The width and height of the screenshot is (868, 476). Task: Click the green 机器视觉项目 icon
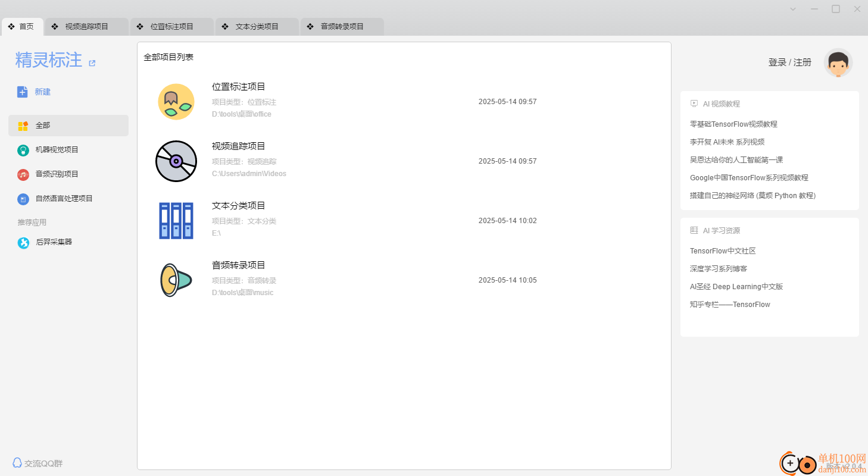pyautogui.click(x=23, y=150)
